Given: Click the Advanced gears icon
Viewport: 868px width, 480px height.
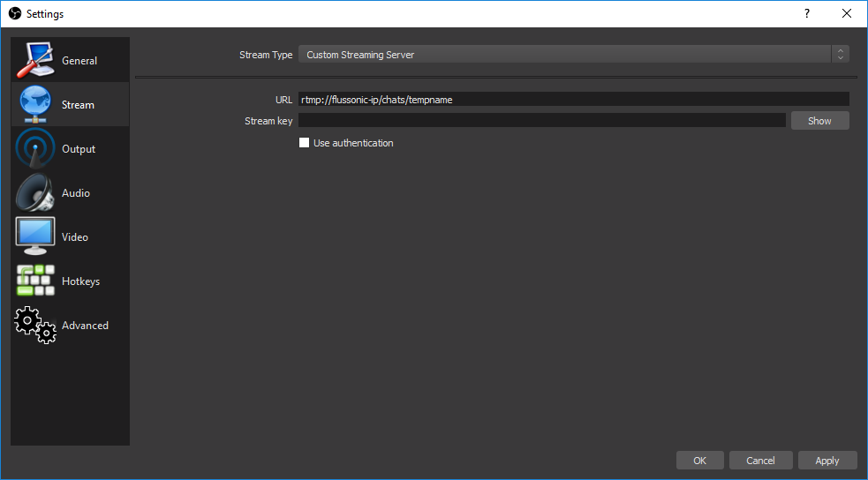Looking at the screenshot, I should (35, 325).
